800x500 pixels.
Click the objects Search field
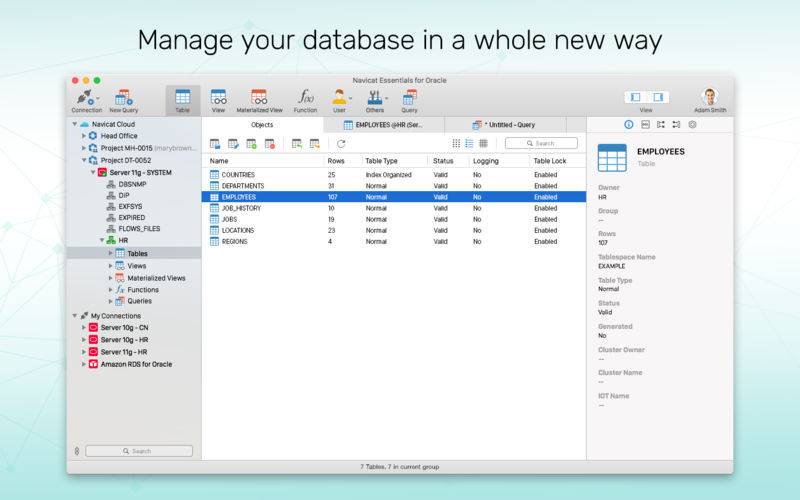coord(541,143)
